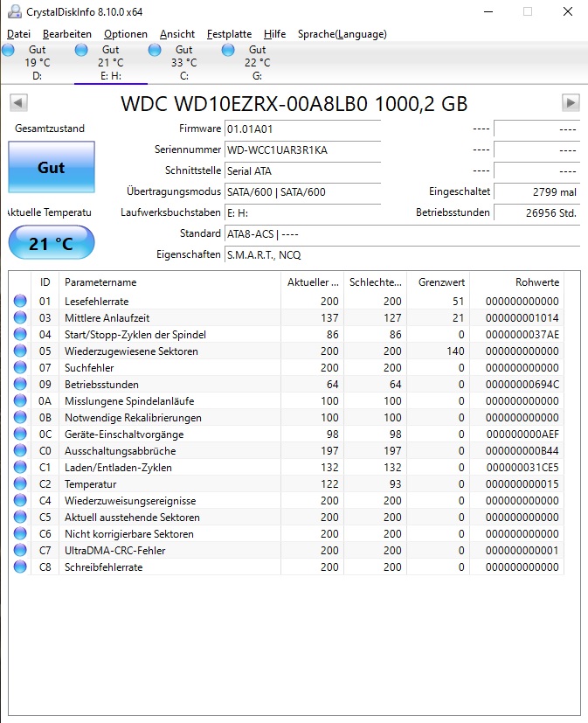Click the Firmware field 01.01A01
588x723 pixels.
(x=302, y=129)
